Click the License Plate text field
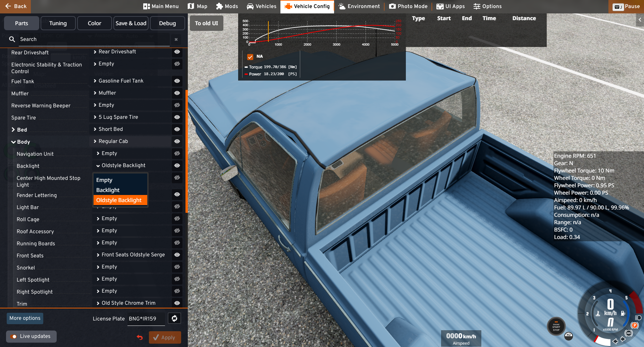 coord(146,319)
